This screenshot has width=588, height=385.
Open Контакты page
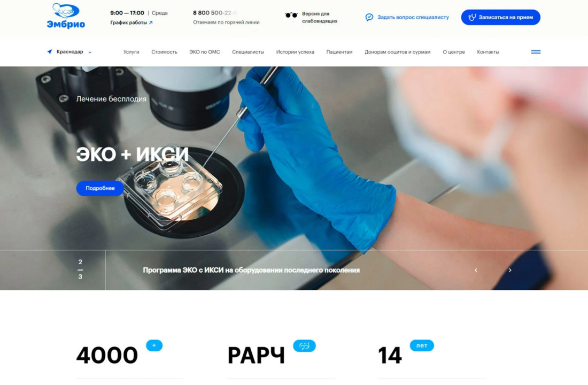pos(488,52)
